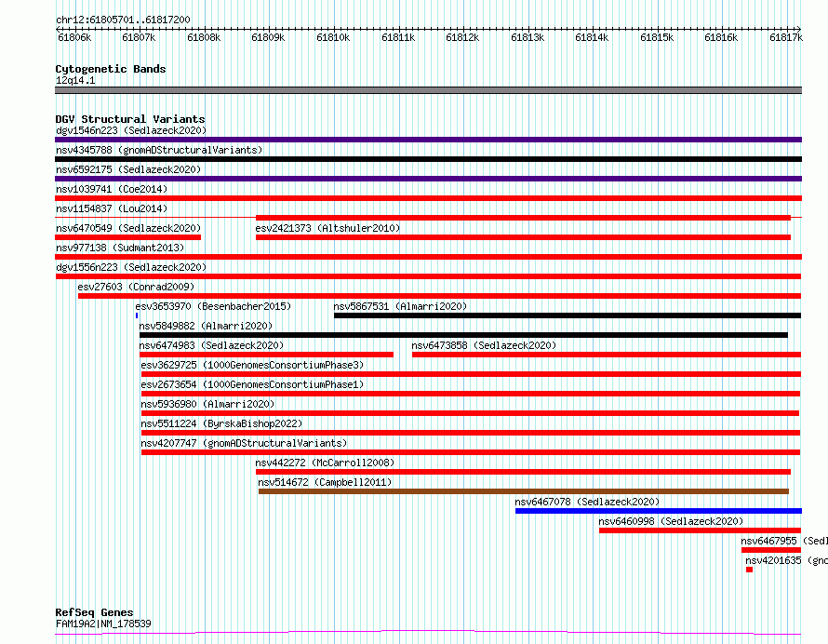The height and width of the screenshot is (644, 828).
Task: Select nsv6467078 (Sedlazeck2020) variant label
Action: [587, 502]
